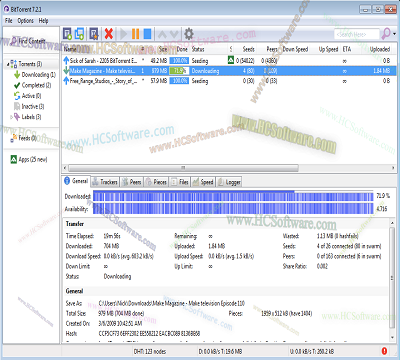Click the Add Torrent toolbar icon
Screen dimensions: 400x360
67,34
